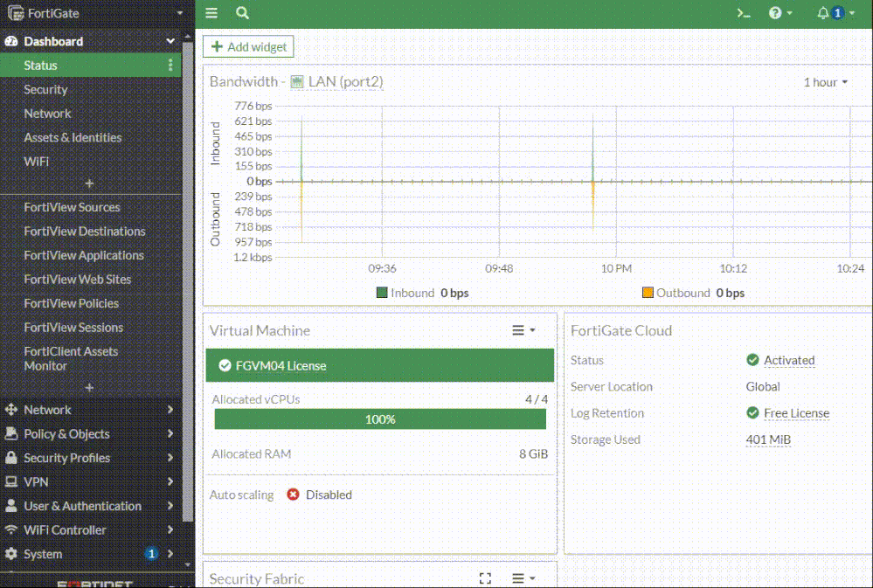The image size is (873, 588).
Task: Open the 1 hour time range dropdown
Action: pos(826,82)
